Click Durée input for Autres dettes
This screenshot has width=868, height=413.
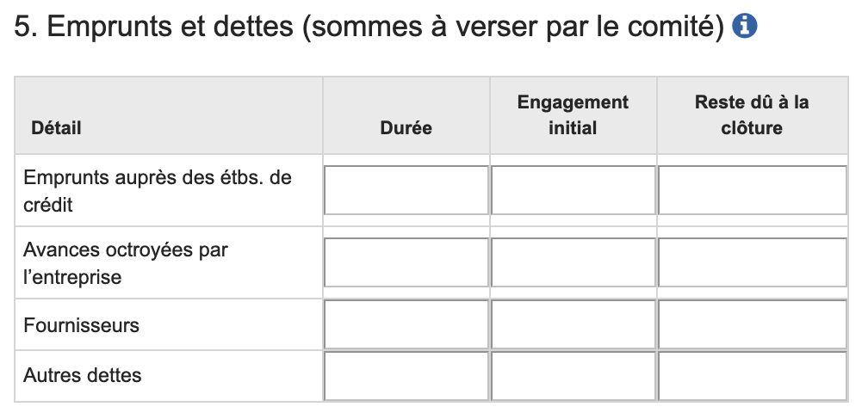406,376
